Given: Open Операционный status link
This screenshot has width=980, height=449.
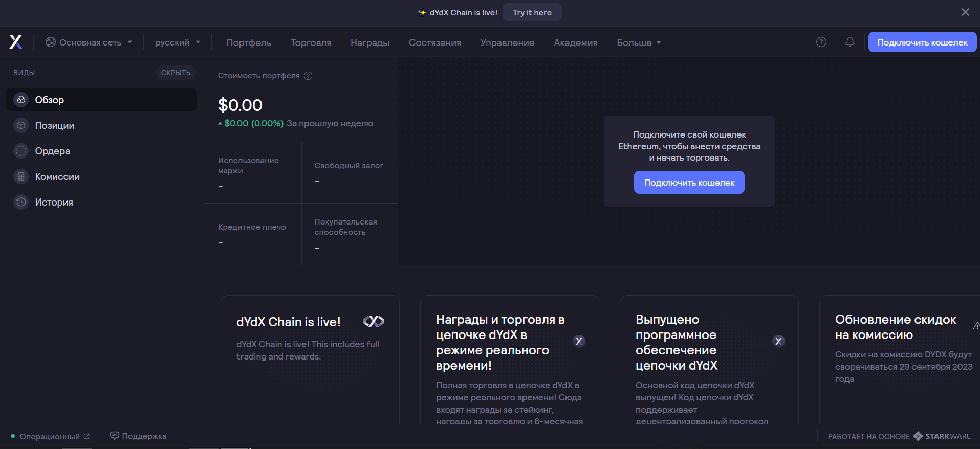Looking at the screenshot, I should pyautogui.click(x=50, y=436).
